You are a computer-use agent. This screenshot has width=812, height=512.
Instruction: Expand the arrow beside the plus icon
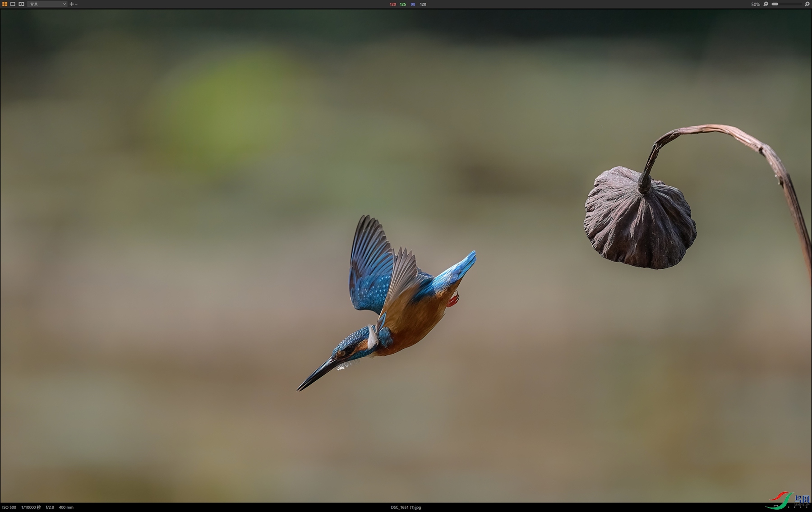76,5
